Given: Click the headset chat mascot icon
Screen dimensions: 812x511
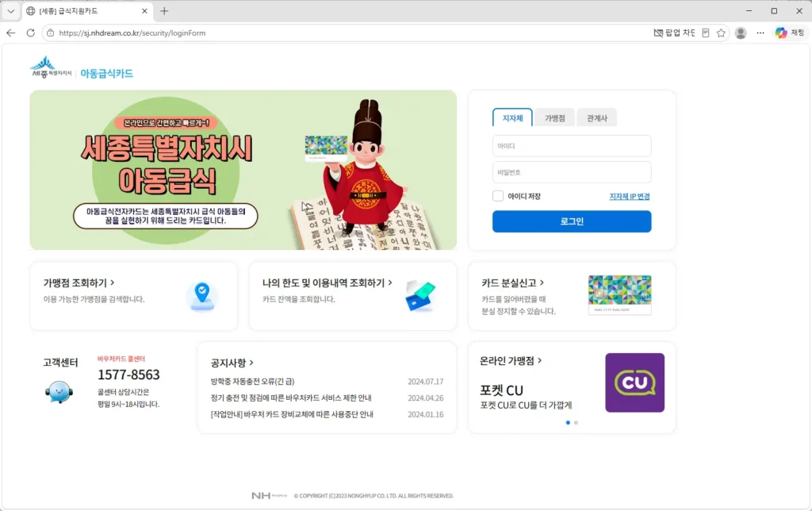Looking at the screenshot, I should click(59, 392).
